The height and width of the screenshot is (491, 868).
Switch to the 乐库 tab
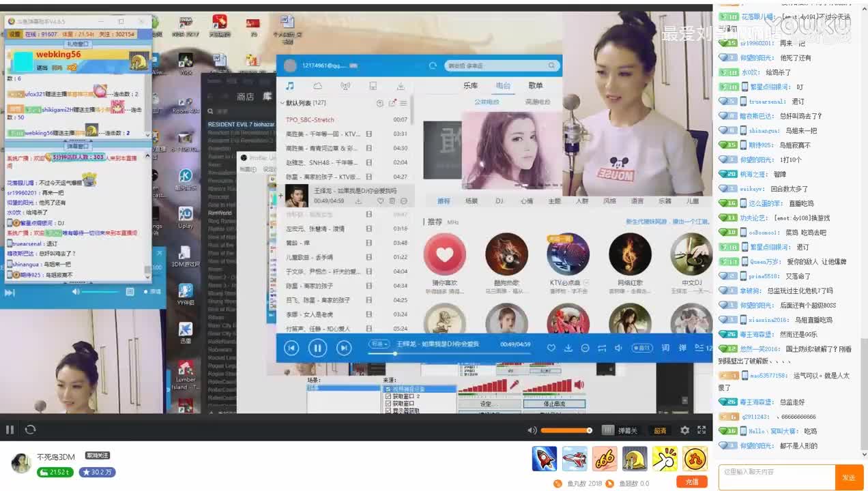click(471, 86)
